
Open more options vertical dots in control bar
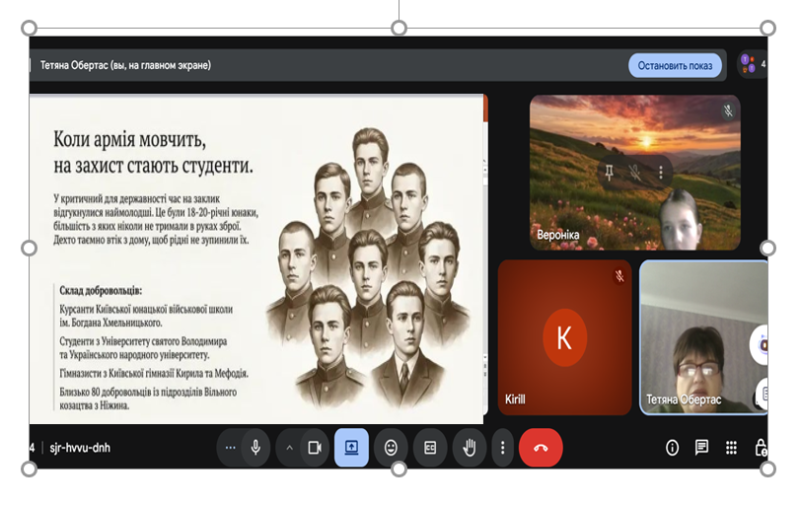(x=503, y=448)
